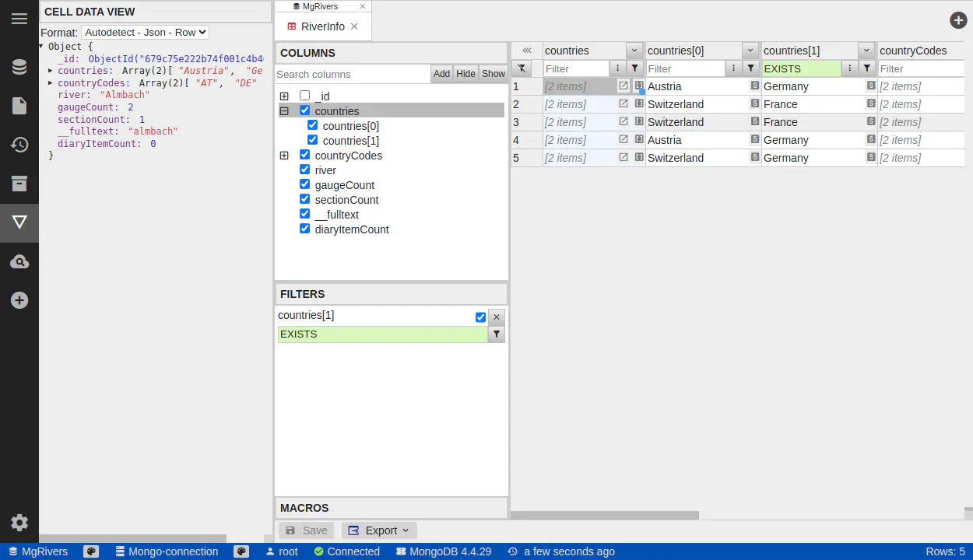Expand the countryCodes column tree node
This screenshot has height=560, width=973.
(284, 156)
